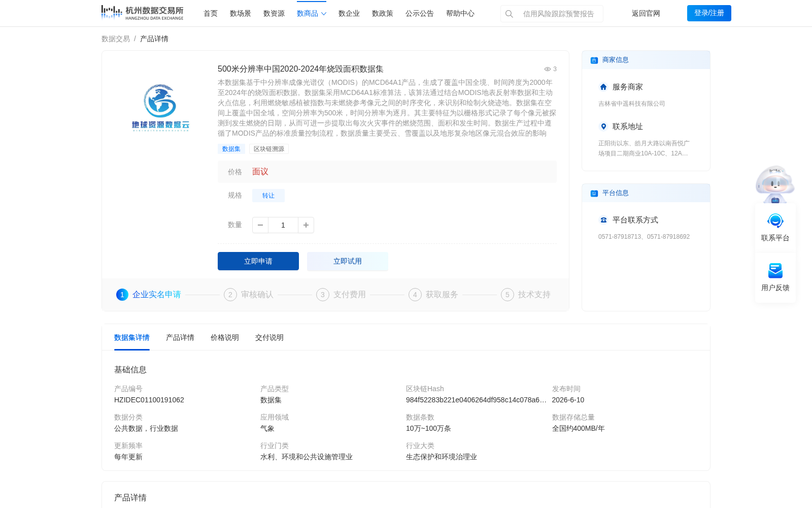Click the 立即申请 button
This screenshot has width=812, height=508.
(258, 261)
